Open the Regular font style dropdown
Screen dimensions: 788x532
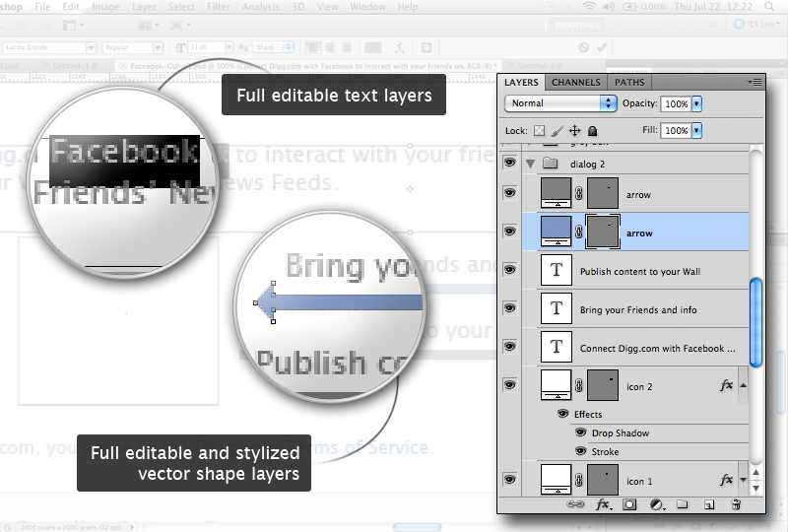tap(158, 47)
